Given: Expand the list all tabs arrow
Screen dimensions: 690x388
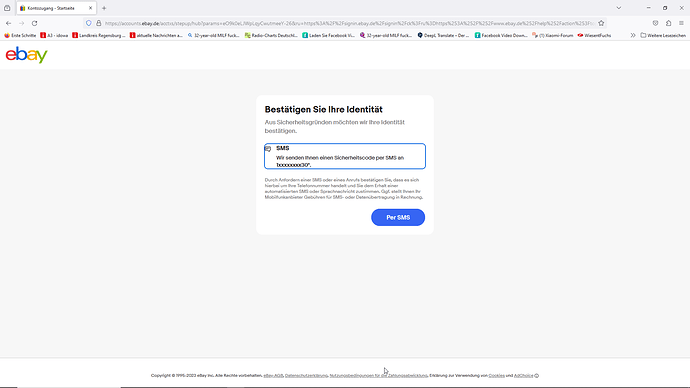Looking at the screenshot, I should (x=619, y=8).
